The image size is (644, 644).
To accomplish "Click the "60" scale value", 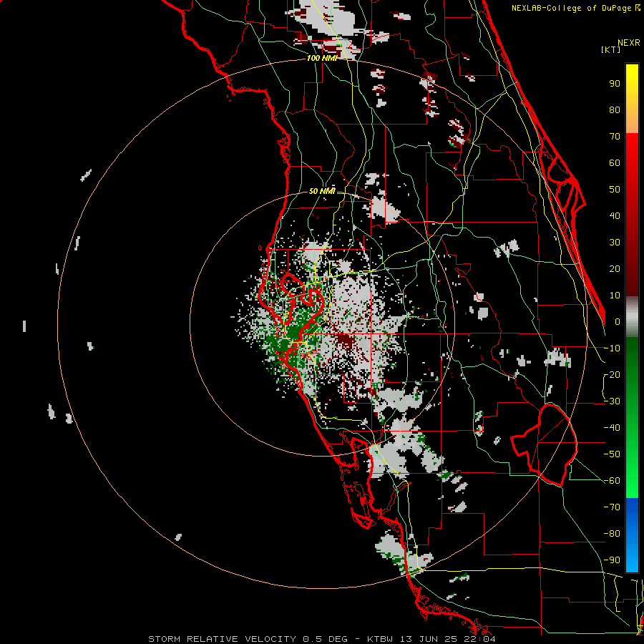I will tap(615, 162).
